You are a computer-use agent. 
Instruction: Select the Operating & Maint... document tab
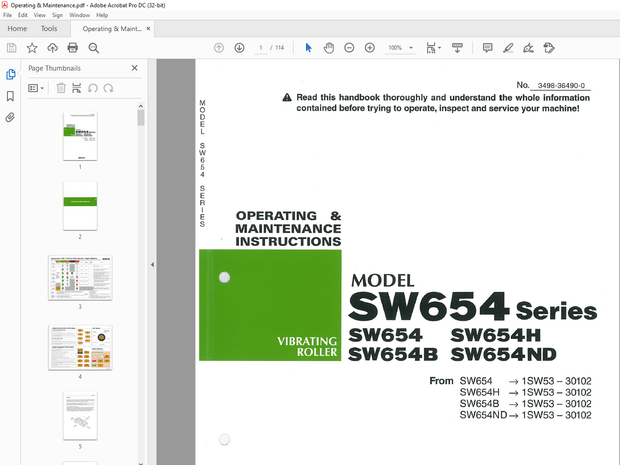pyautogui.click(x=112, y=28)
